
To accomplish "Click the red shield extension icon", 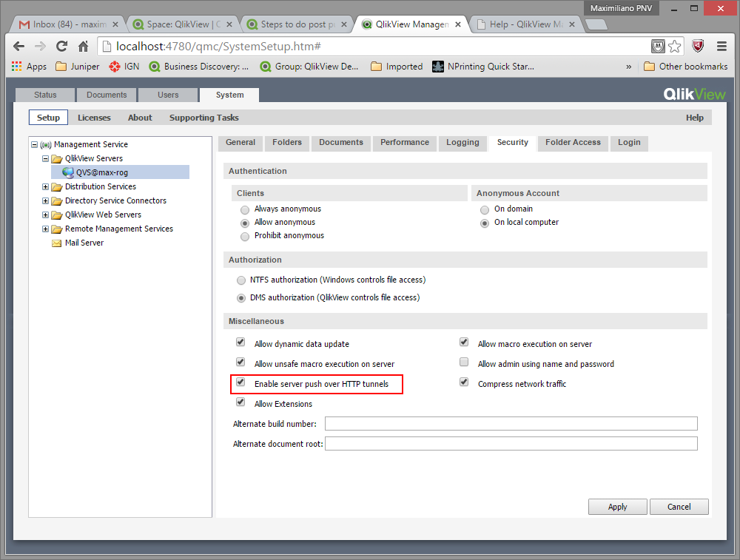I will [x=698, y=46].
